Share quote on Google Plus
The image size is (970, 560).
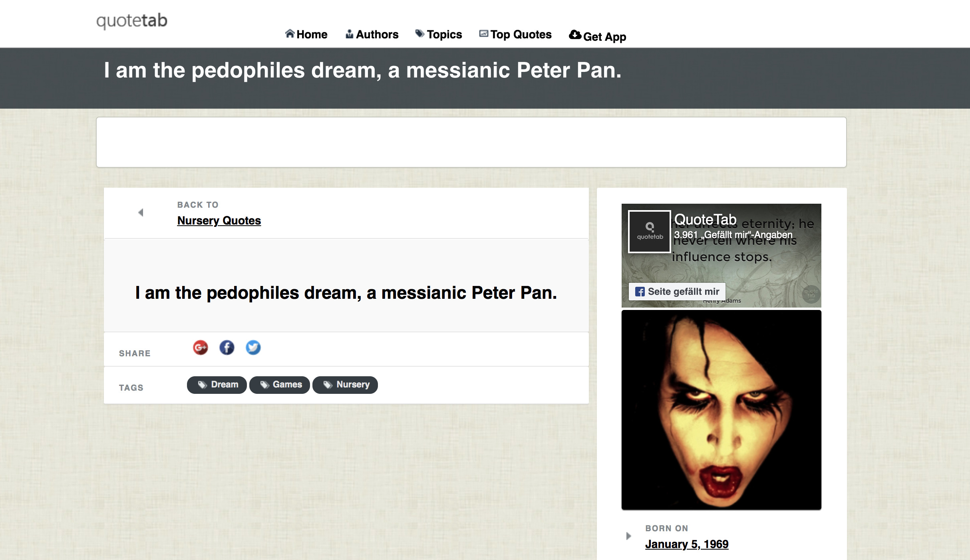point(201,348)
